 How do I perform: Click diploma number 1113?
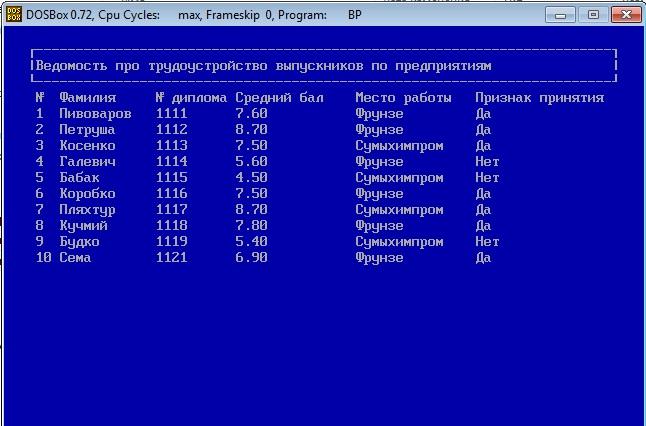(171, 146)
